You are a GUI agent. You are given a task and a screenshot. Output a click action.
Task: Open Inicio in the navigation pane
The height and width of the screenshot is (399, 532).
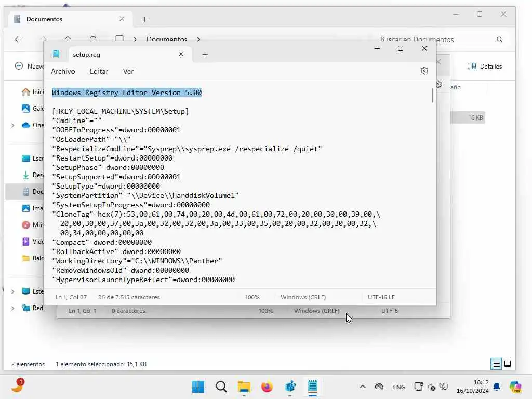click(x=33, y=92)
